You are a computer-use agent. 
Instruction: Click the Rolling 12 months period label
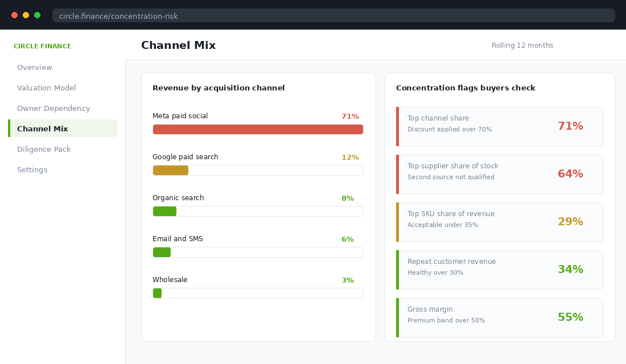[x=522, y=45]
